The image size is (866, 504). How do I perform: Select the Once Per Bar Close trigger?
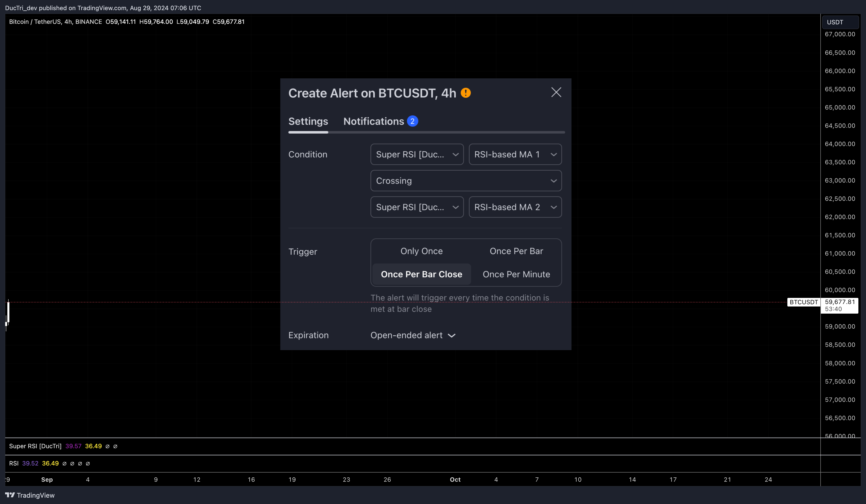tap(421, 274)
